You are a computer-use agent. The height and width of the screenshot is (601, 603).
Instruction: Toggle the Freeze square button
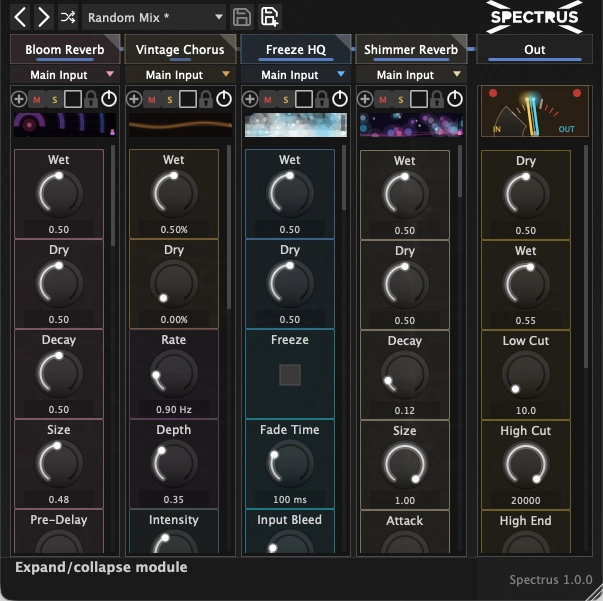[x=290, y=375]
